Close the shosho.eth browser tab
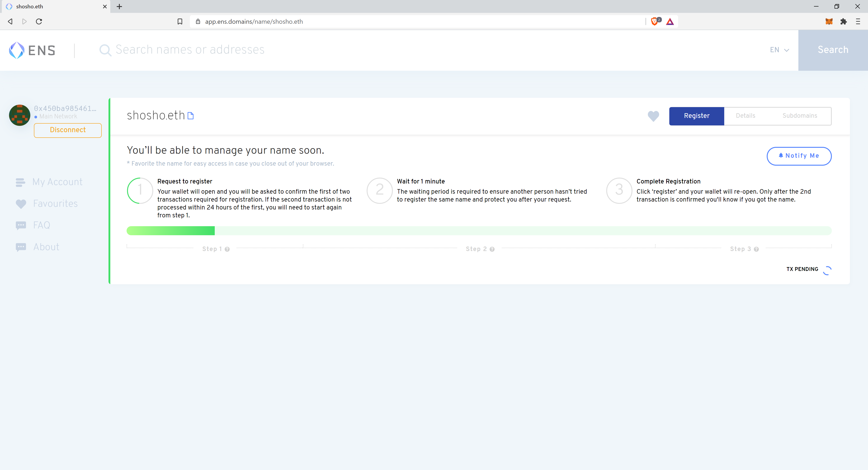Viewport: 868px width, 470px height. point(105,6)
